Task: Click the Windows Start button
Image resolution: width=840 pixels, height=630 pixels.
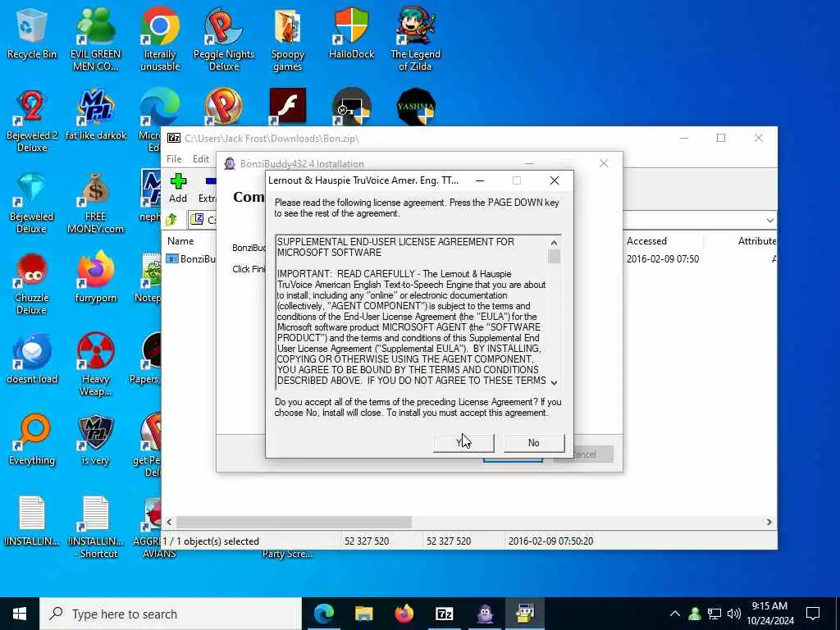Action: tap(20, 614)
